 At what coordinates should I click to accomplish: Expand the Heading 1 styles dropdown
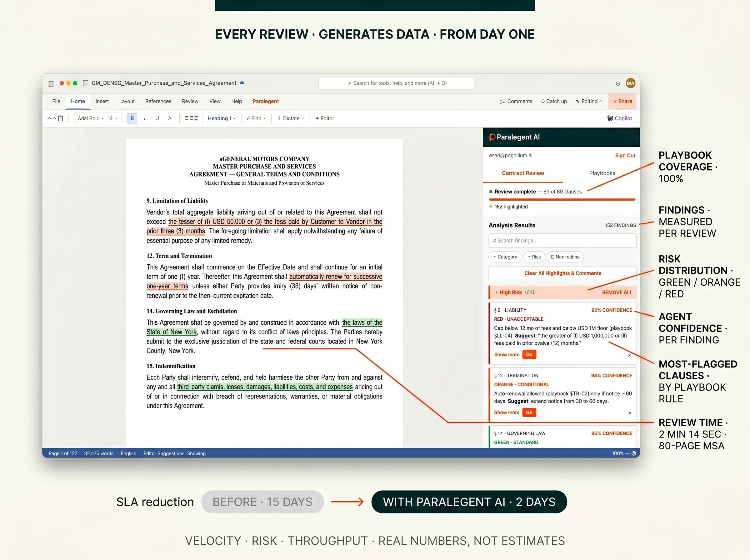click(222, 118)
